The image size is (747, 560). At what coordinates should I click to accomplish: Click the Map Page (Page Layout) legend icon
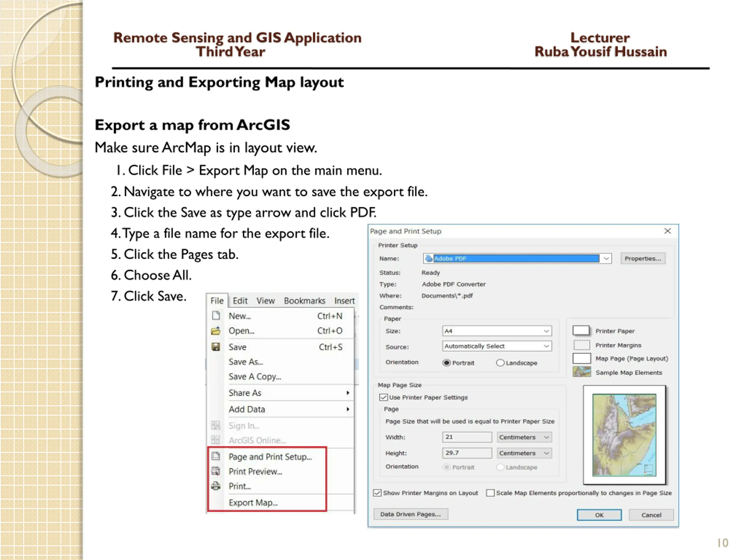tap(582, 358)
